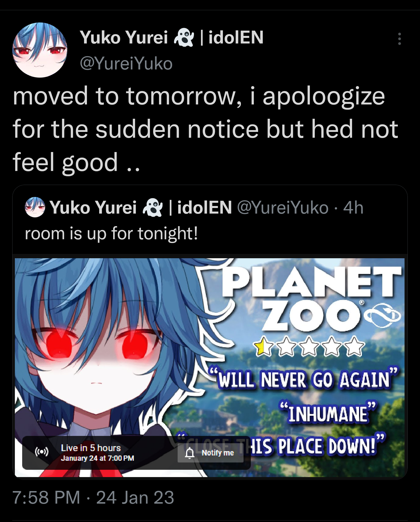Click the quoted tweet's 4h timestamp

(353, 207)
